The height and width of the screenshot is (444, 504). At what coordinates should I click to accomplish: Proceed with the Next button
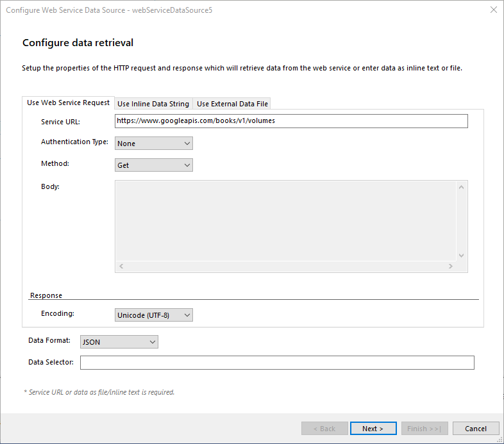click(373, 429)
